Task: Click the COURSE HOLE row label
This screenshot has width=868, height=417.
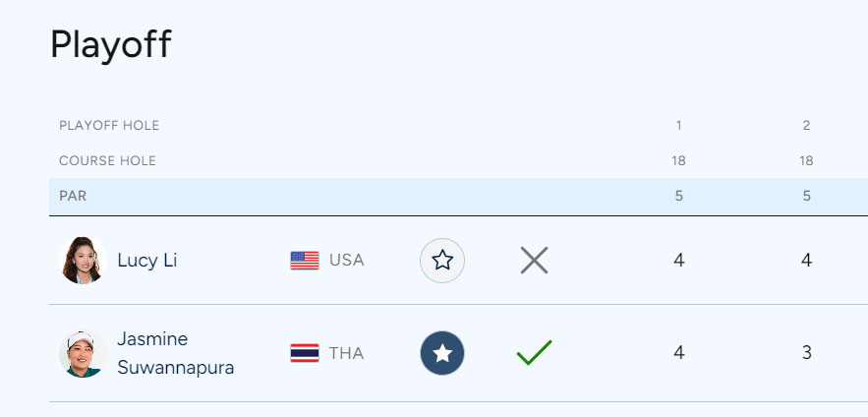Action: [x=107, y=161]
